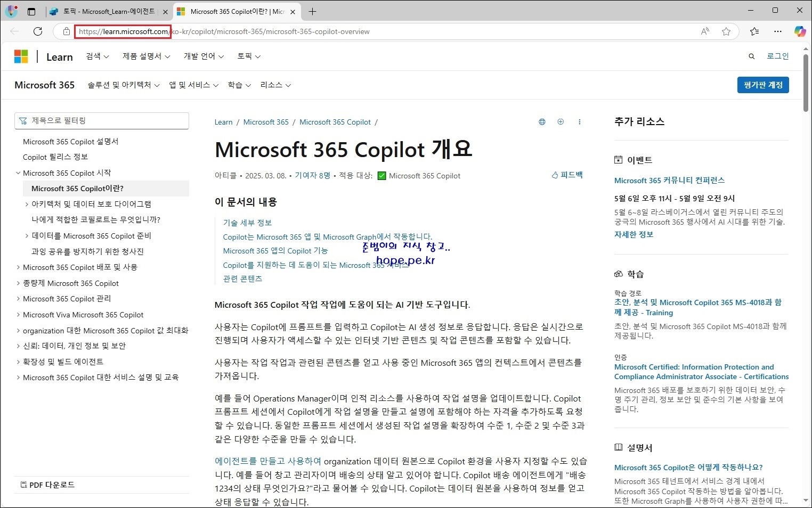Open the Favorites list icon

click(754, 31)
